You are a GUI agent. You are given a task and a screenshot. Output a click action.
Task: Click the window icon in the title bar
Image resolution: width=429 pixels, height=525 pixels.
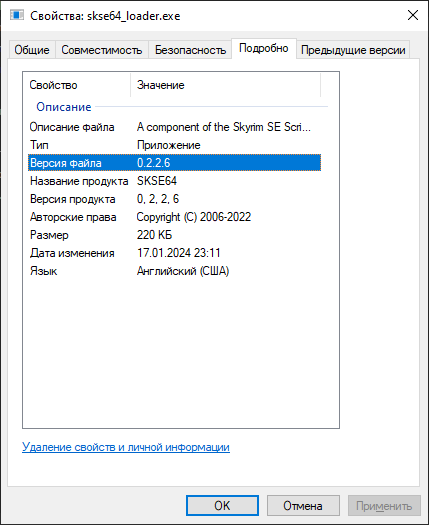pyautogui.click(x=16, y=15)
